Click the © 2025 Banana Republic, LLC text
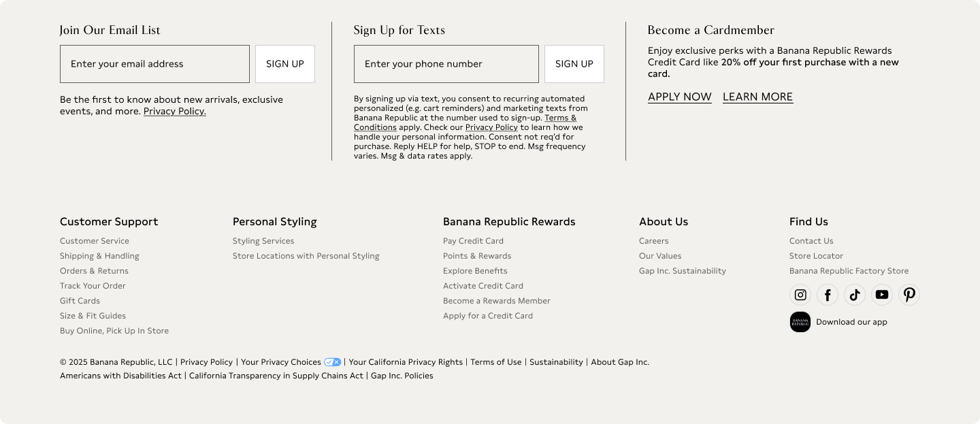 (116, 362)
